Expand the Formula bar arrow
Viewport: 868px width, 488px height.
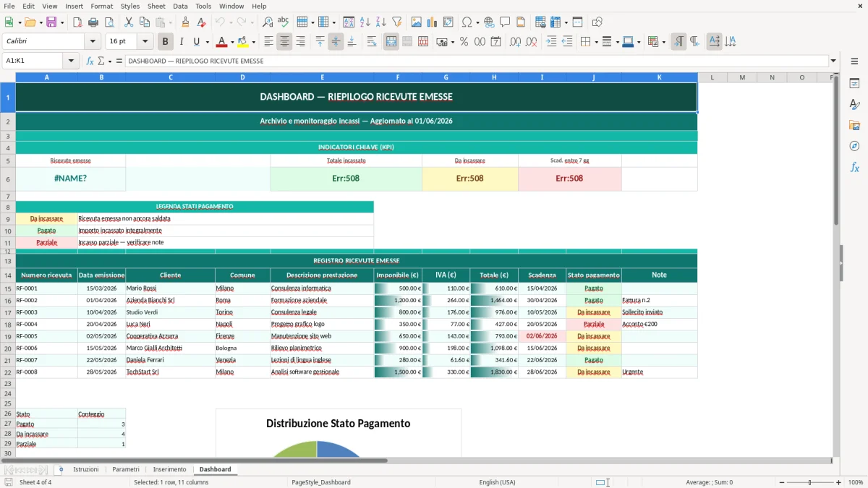tap(833, 61)
